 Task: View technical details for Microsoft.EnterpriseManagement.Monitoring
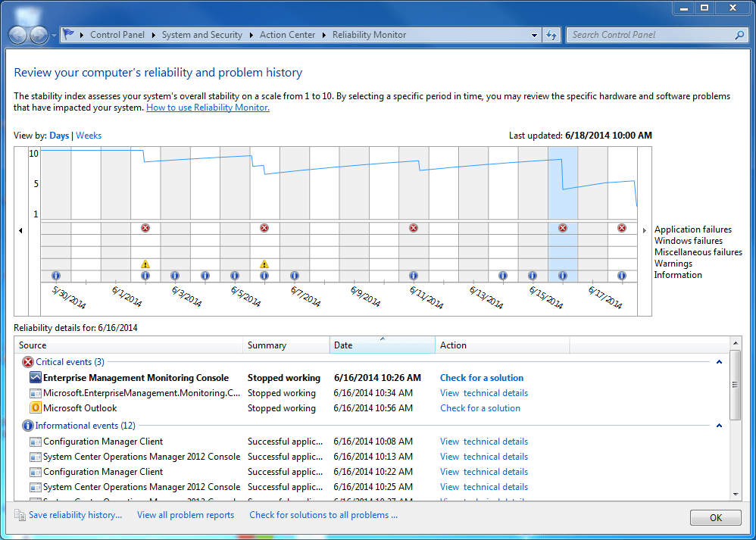coord(484,393)
